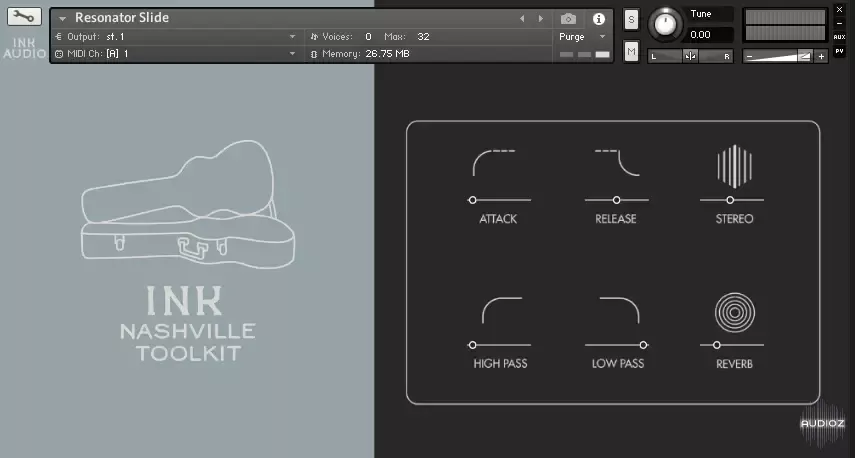
Task: Click the INK Audio logo
Action: (24, 48)
